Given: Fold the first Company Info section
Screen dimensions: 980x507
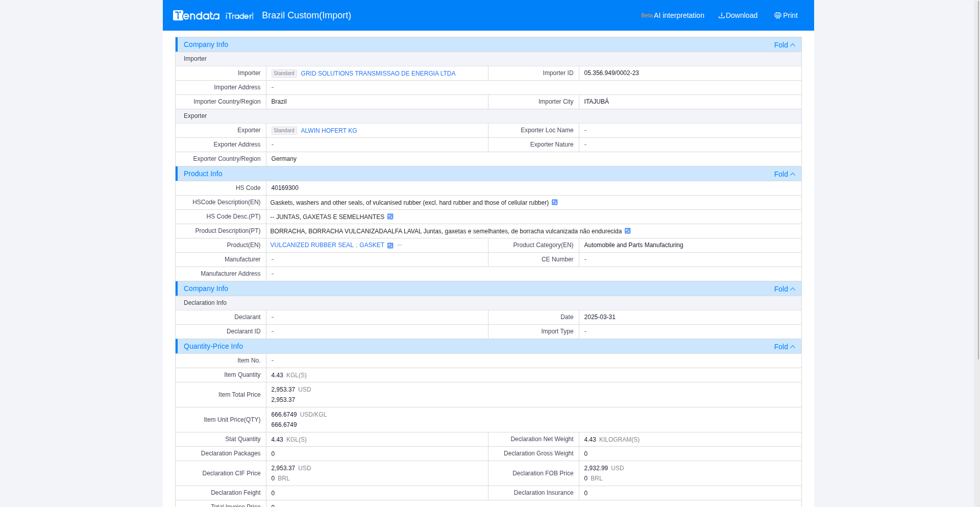Looking at the screenshot, I should [x=785, y=45].
